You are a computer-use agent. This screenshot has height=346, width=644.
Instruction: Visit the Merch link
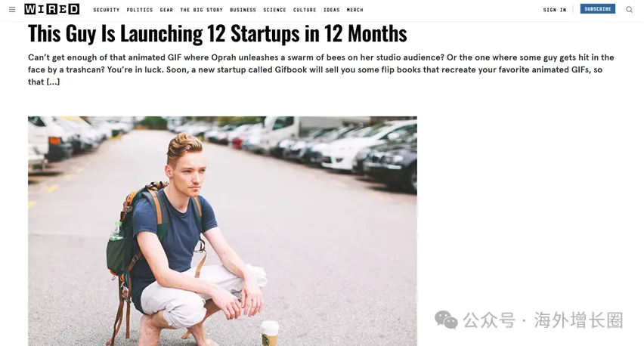pyautogui.click(x=355, y=10)
